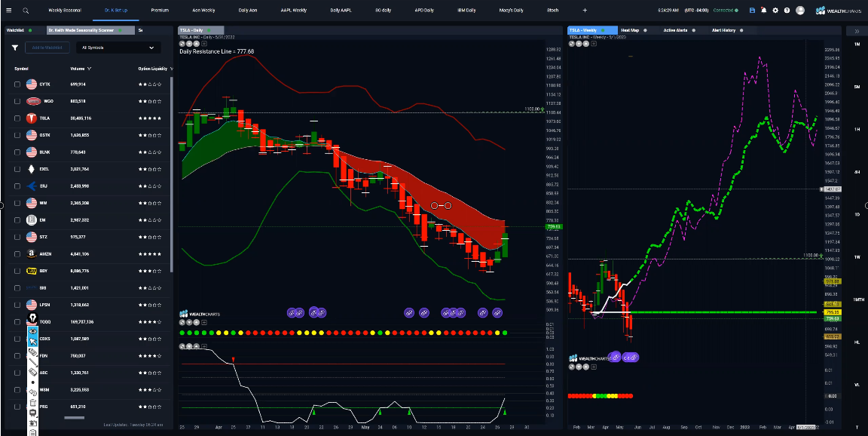The width and height of the screenshot is (868, 436).
Task: Sort the list by Symbol column header
Action: [22, 69]
